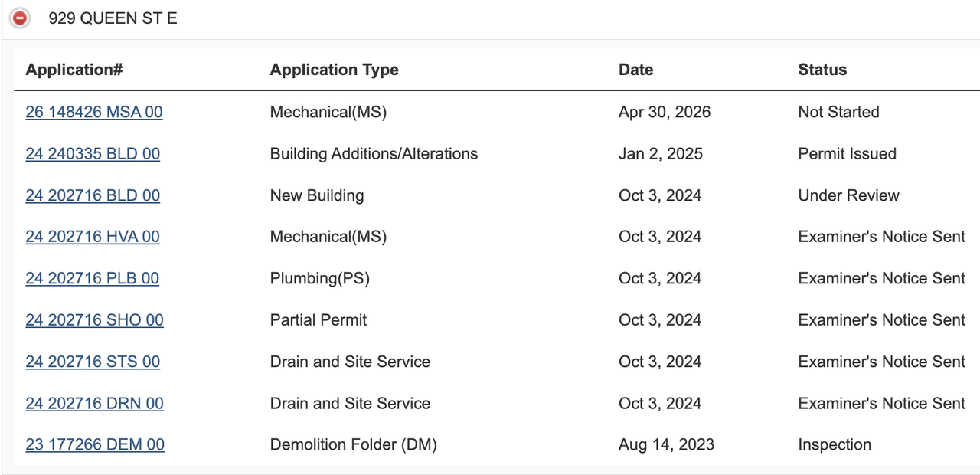Click the Apr 30, 2026 date cell
This screenshot has width=980, height=475.
[x=665, y=113]
